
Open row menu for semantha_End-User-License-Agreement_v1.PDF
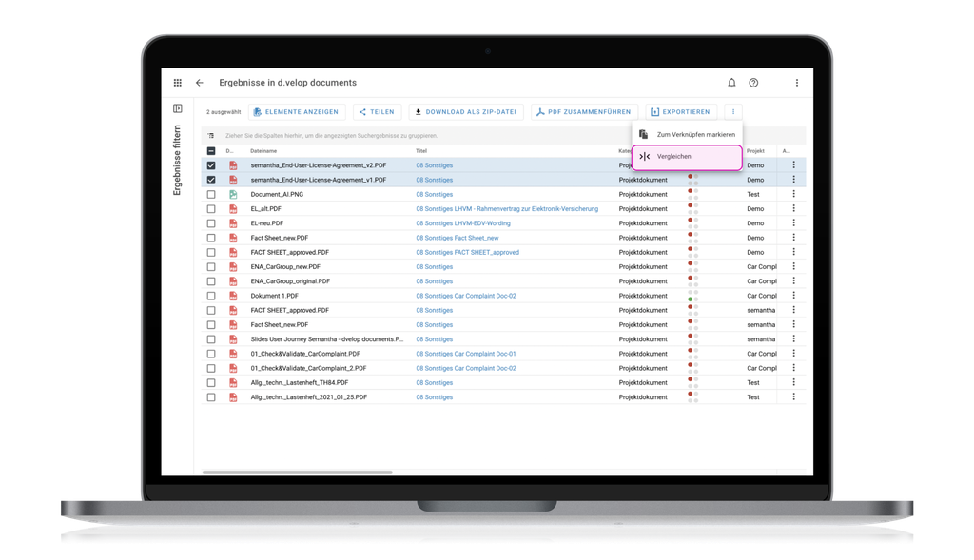tap(793, 180)
